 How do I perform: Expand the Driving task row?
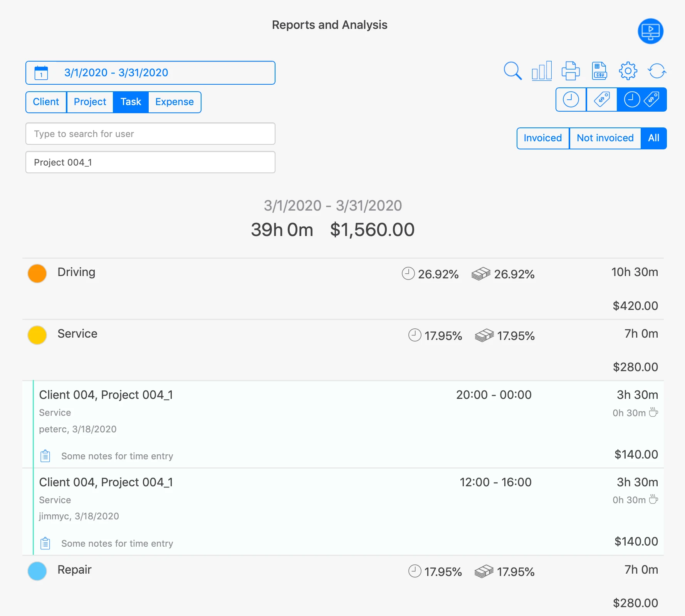pyautogui.click(x=76, y=272)
